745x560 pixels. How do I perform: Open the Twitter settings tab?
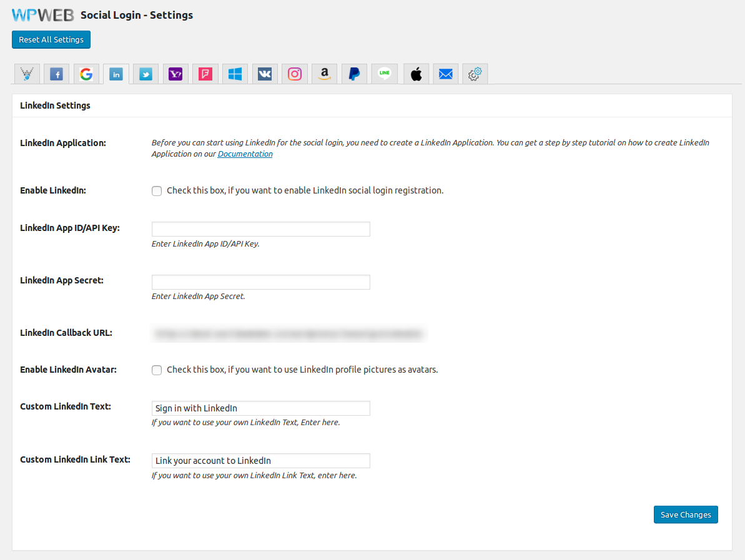(146, 74)
